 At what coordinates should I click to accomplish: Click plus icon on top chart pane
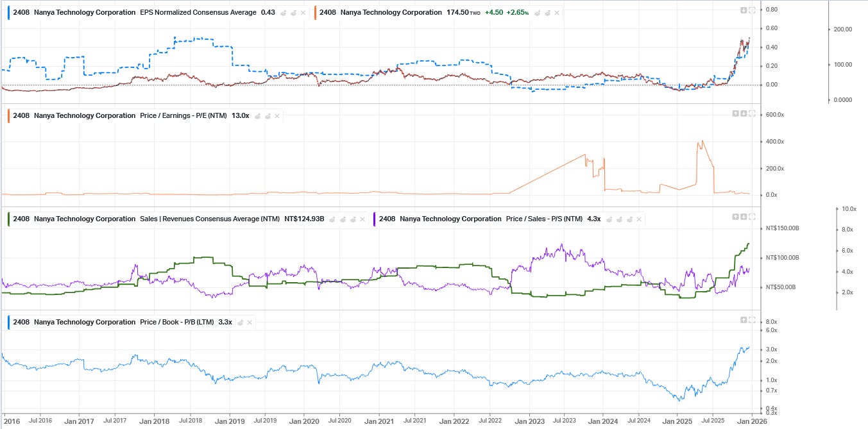[x=744, y=10]
